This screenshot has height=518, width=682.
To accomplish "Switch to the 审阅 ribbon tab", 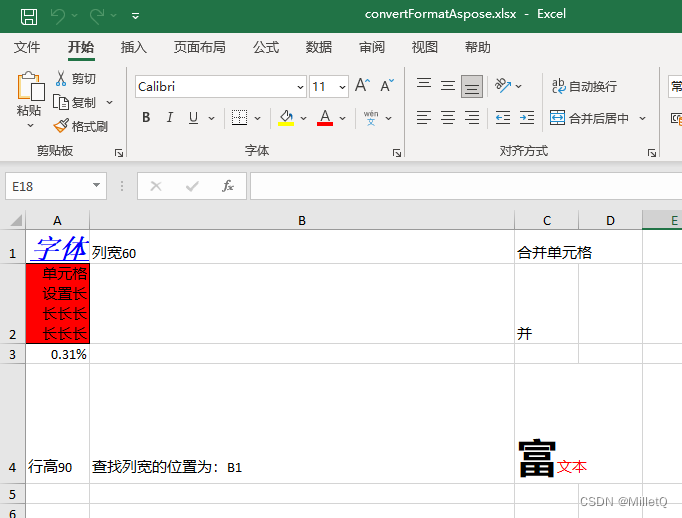I will pyautogui.click(x=371, y=47).
